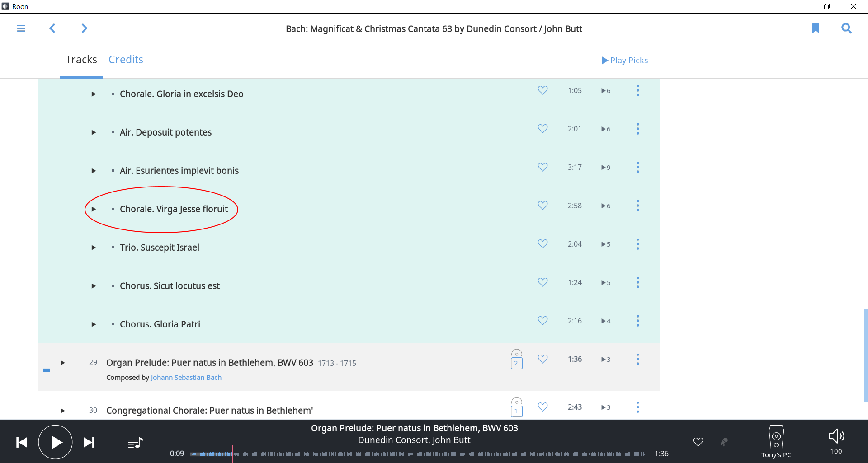
Task: Open volume control at 100
Action: pos(836,441)
